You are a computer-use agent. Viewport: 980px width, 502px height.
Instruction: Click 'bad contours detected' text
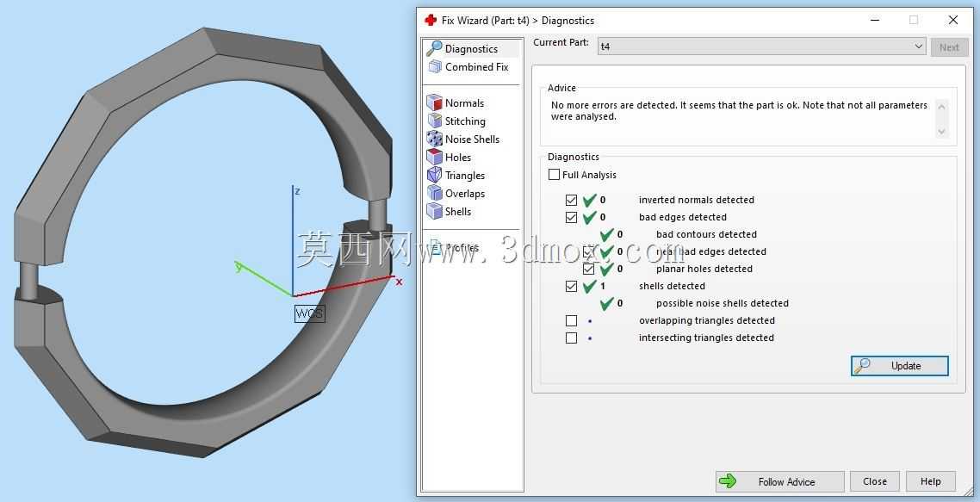coord(706,234)
